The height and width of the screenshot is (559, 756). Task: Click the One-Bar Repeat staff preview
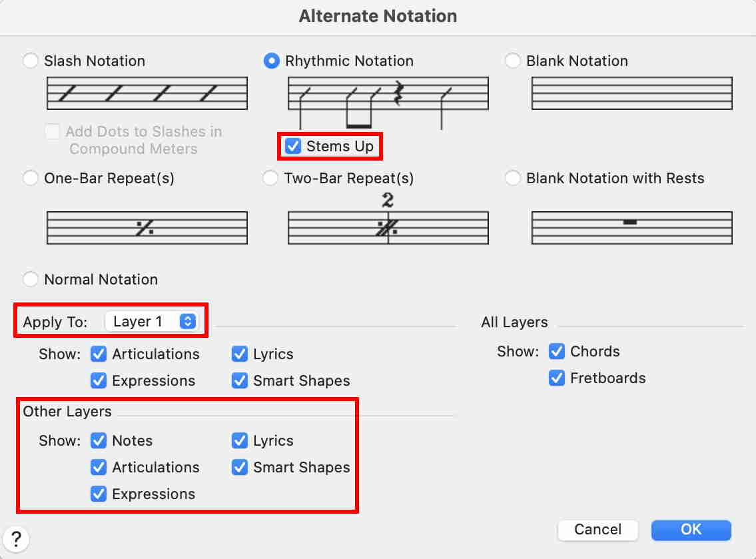pyautogui.click(x=147, y=228)
